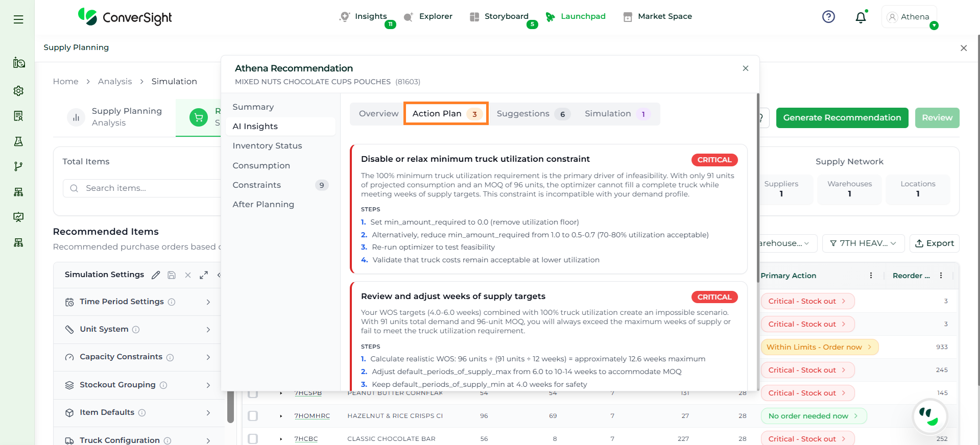
Task: Open the hamburger navigation menu
Action: (18, 19)
